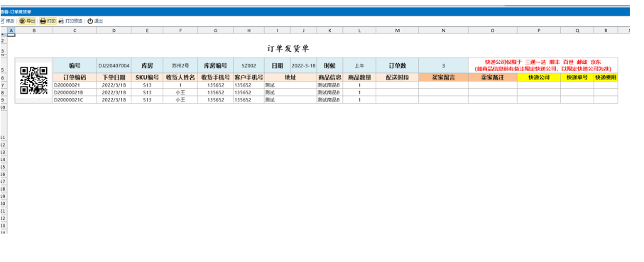Image resolution: width=644 pixels, height=262 pixels.
Task: Select column A header
Action: pyautogui.click(x=11, y=31)
